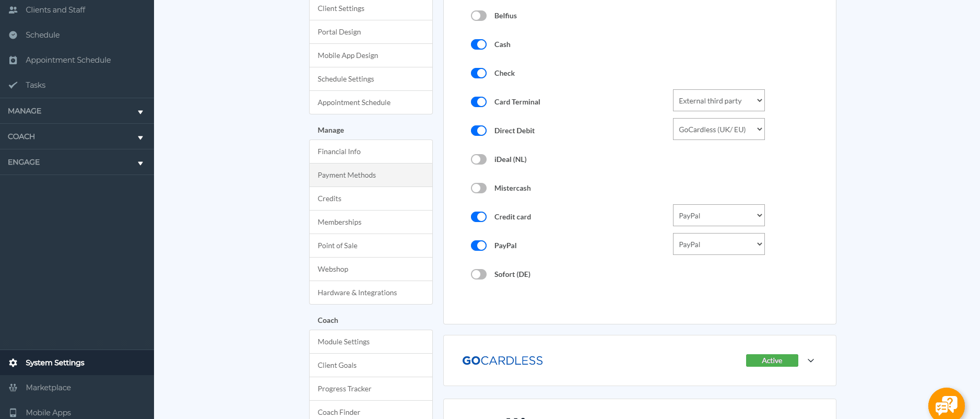Click the Schedule checkmark circle icon
The width and height of the screenshot is (980, 419).
pos(13,35)
